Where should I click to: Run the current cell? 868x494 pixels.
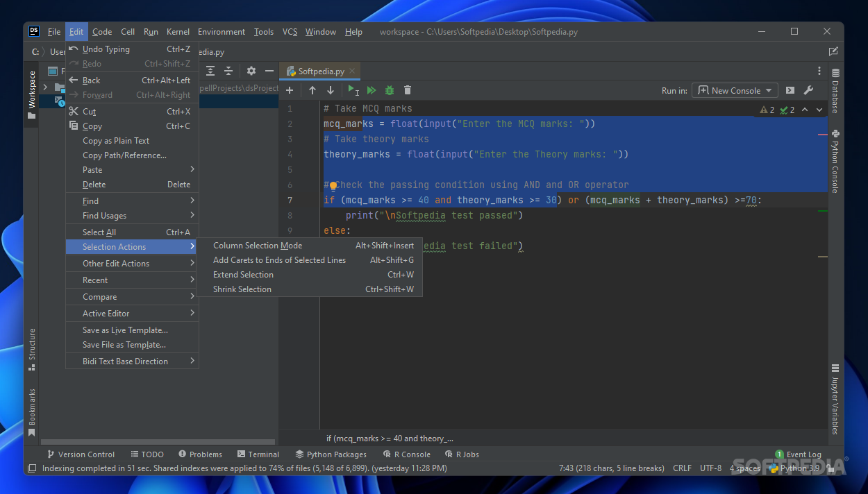coord(353,90)
